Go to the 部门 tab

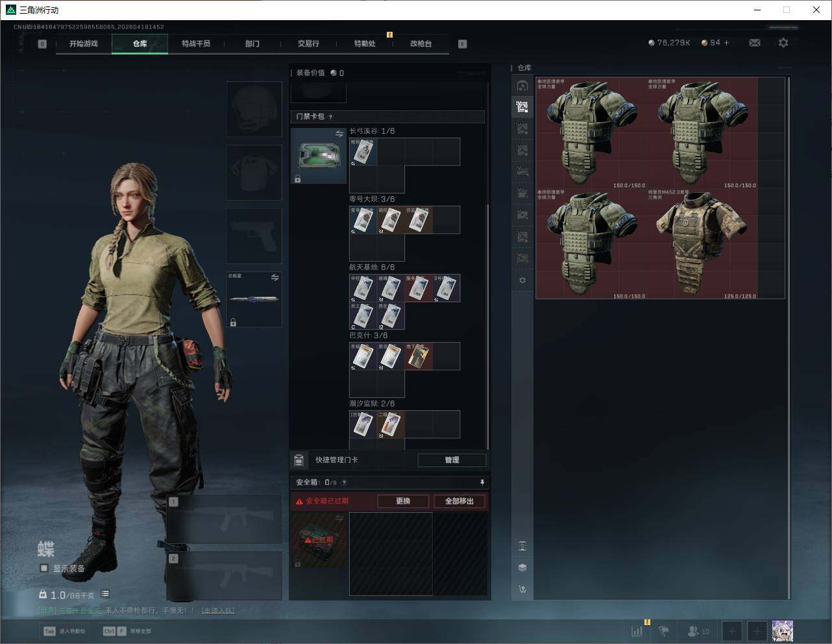pos(252,43)
